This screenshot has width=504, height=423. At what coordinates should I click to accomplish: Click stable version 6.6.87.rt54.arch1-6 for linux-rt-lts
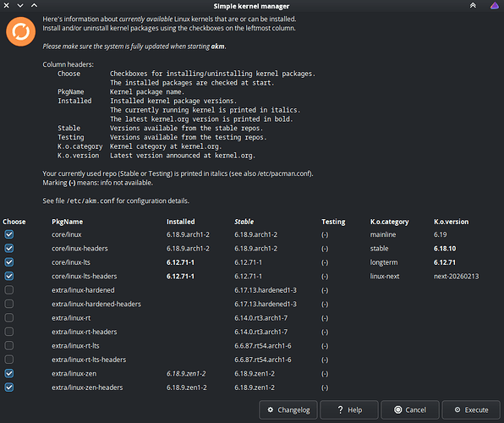[263, 346]
